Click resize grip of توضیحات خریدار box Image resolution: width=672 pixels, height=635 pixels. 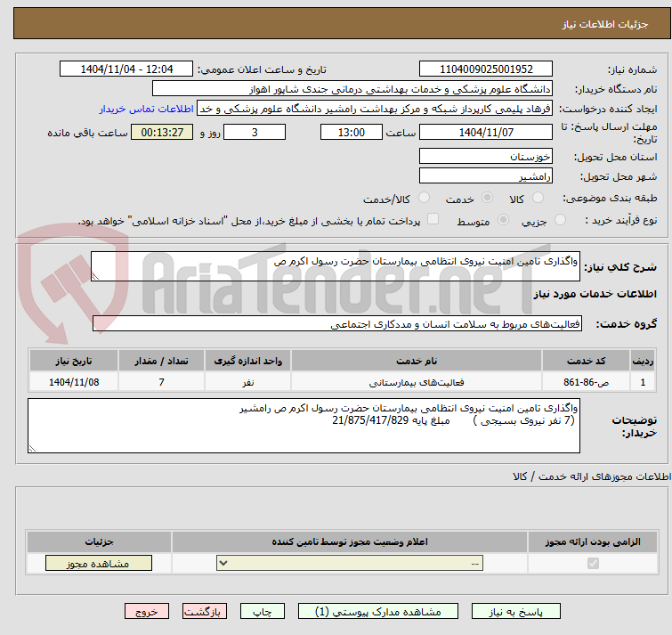click(x=32, y=449)
